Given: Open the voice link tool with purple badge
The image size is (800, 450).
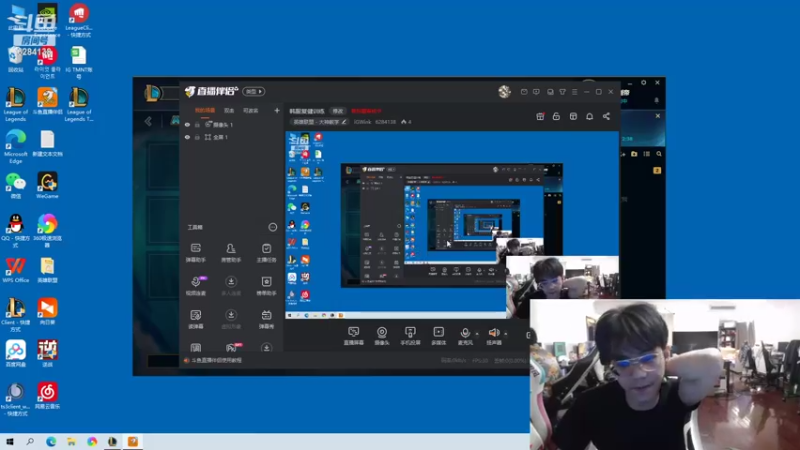Looking at the screenshot, I should (195, 286).
